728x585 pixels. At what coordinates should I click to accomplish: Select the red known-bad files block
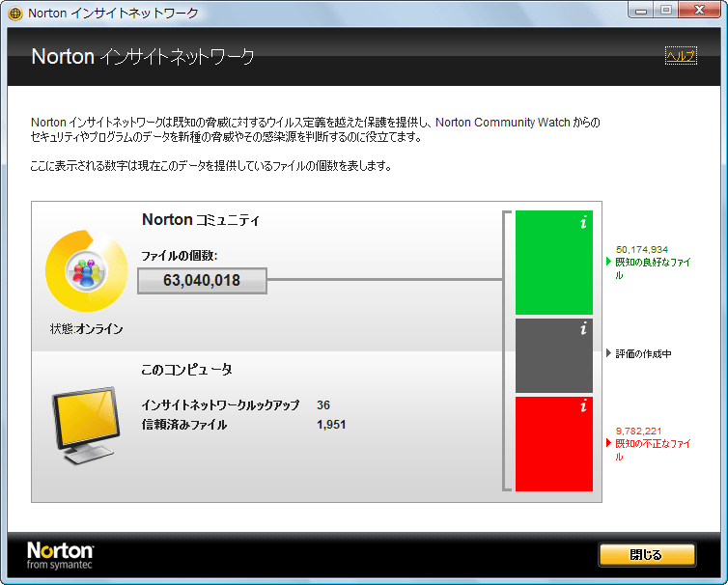(x=554, y=444)
